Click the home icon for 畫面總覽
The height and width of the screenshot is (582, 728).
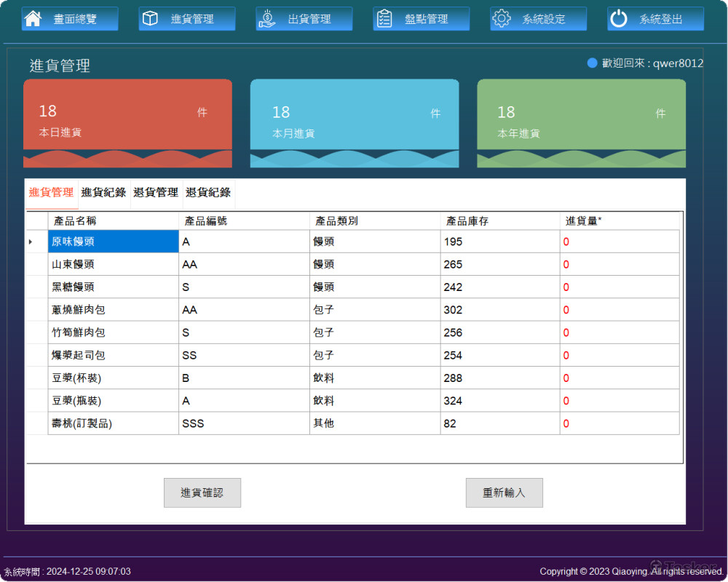[x=33, y=19]
